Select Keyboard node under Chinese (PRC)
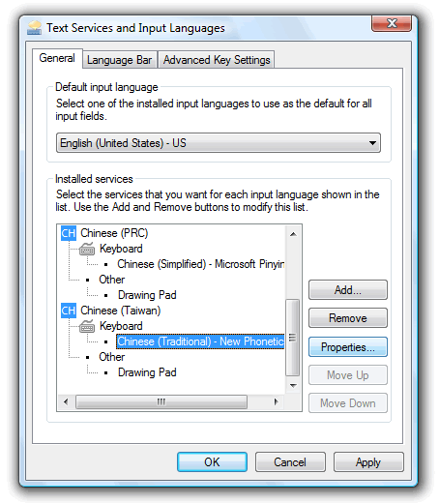Screen dimensions: 439x504 coord(121,249)
